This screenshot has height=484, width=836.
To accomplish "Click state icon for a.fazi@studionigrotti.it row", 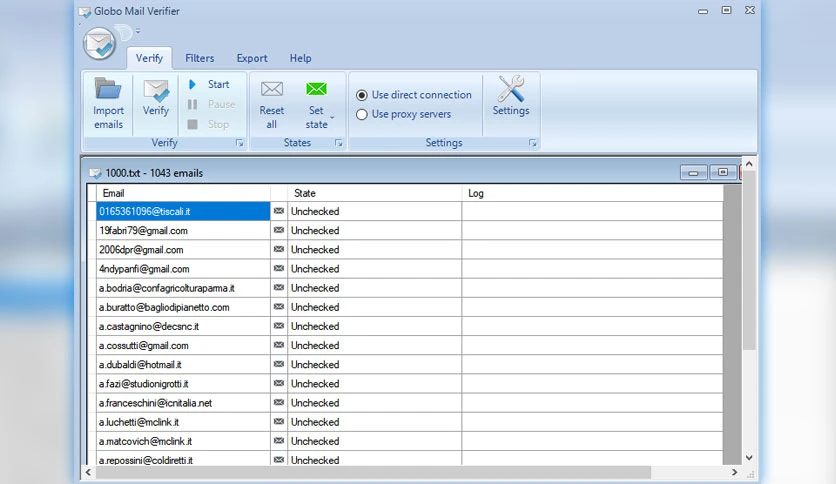I will click(279, 384).
